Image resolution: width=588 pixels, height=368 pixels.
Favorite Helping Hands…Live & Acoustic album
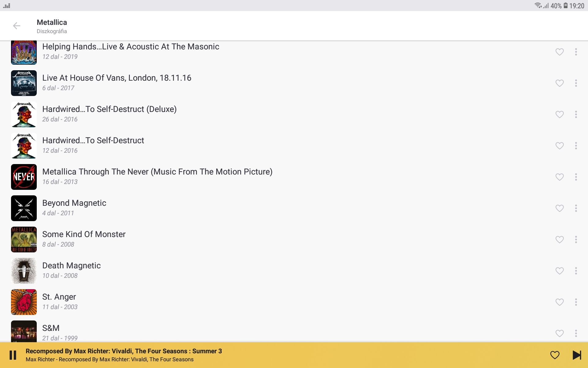(560, 52)
